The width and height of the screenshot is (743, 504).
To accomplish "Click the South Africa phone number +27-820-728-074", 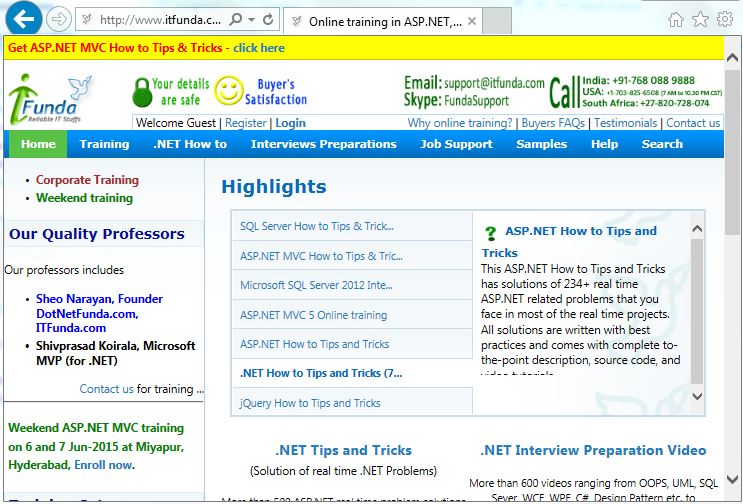I will [674, 103].
